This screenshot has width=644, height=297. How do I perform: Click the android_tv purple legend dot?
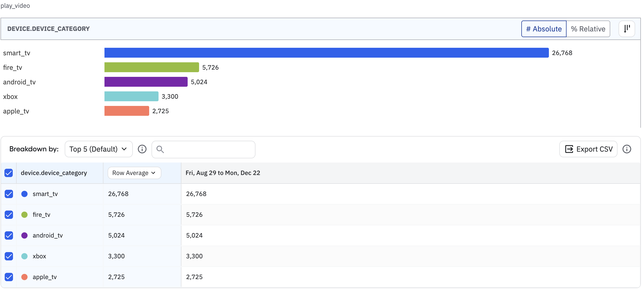point(24,235)
